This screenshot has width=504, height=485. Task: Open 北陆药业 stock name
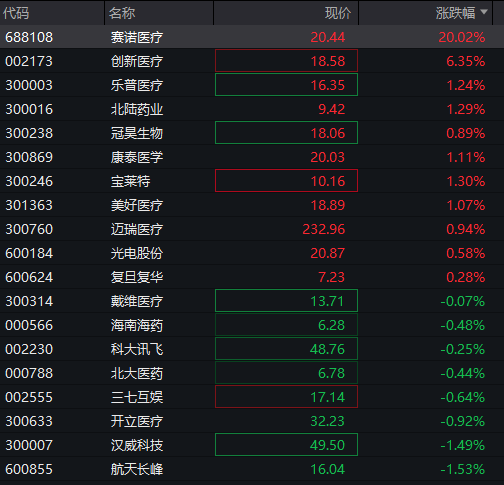(x=137, y=109)
